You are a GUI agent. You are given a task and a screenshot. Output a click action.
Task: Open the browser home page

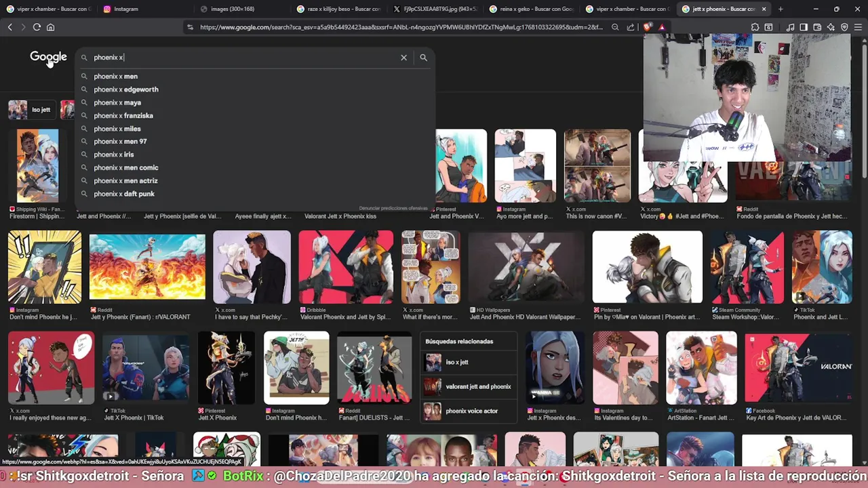pyautogui.click(x=50, y=27)
